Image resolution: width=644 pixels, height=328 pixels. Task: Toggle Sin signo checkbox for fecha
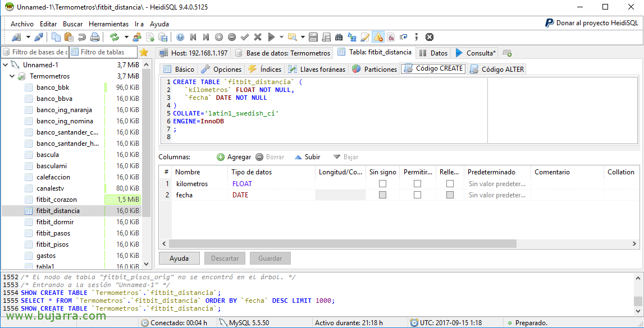tap(382, 195)
